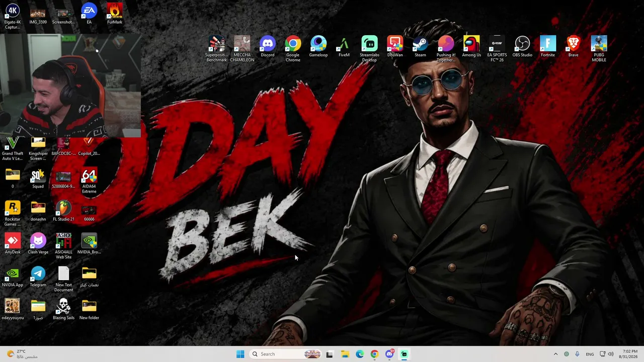Screen dimensions: 644x362
Task: Select the ASIO4ALL Web Site shortcut
Action: pyautogui.click(x=63, y=246)
